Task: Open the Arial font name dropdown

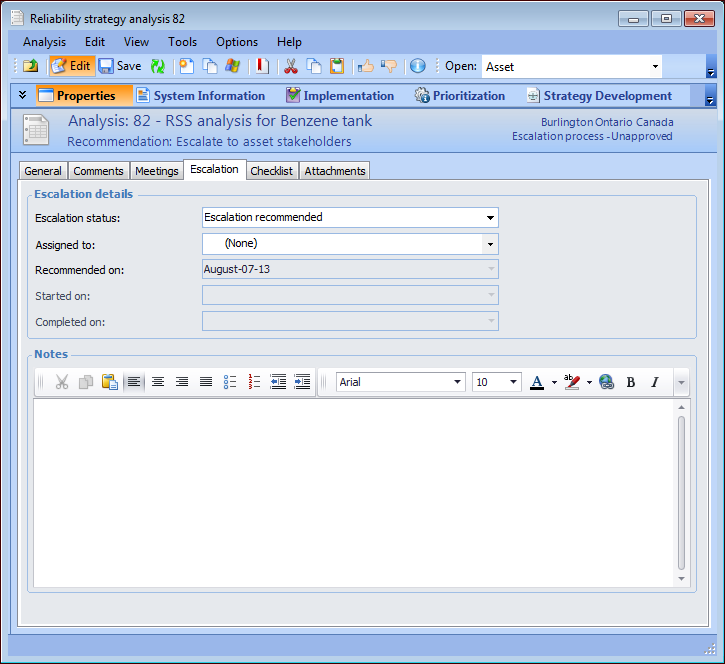Action: point(458,382)
